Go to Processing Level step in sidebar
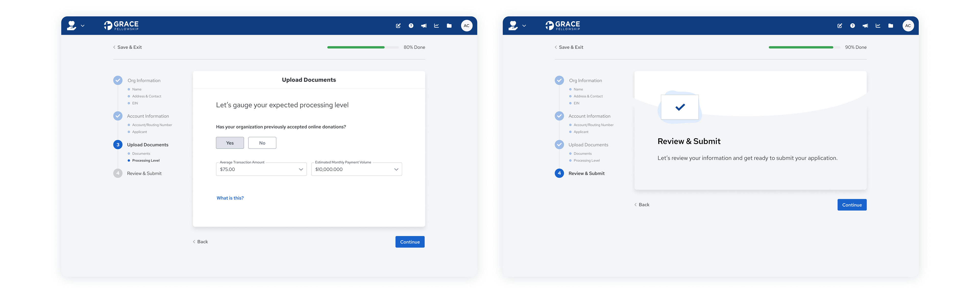This screenshot has height=293, width=980. coord(146,160)
